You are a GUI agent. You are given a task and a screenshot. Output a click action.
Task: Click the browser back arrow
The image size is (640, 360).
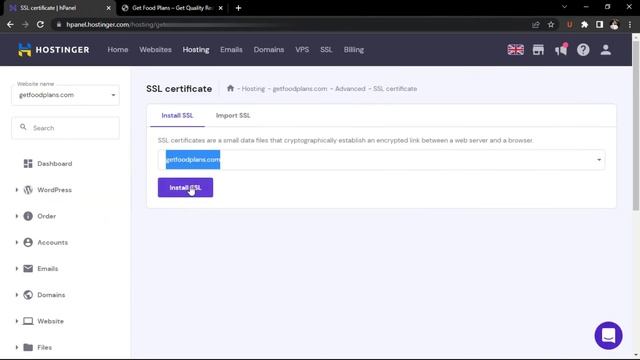click(x=10, y=24)
